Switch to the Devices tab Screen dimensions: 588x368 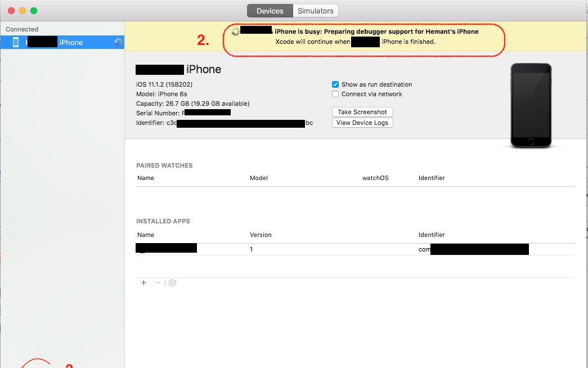(270, 11)
